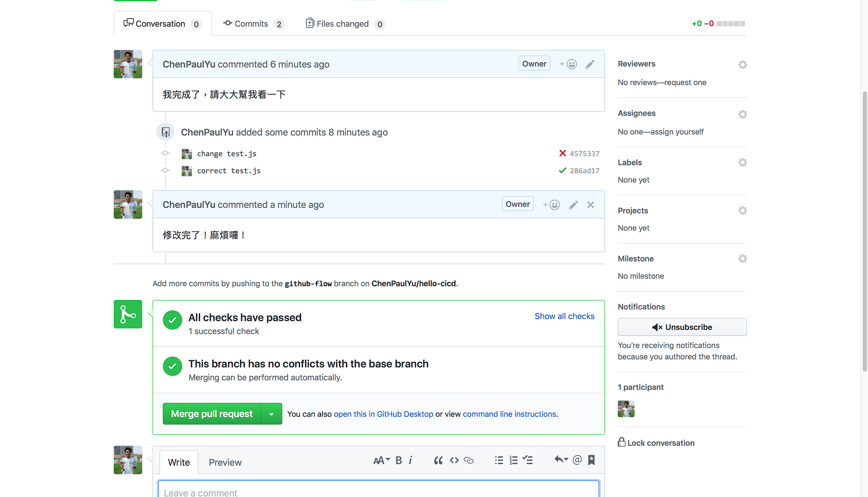
Task: Edit the comment saying 修改完了！麻煩囉！
Action: 573,204
